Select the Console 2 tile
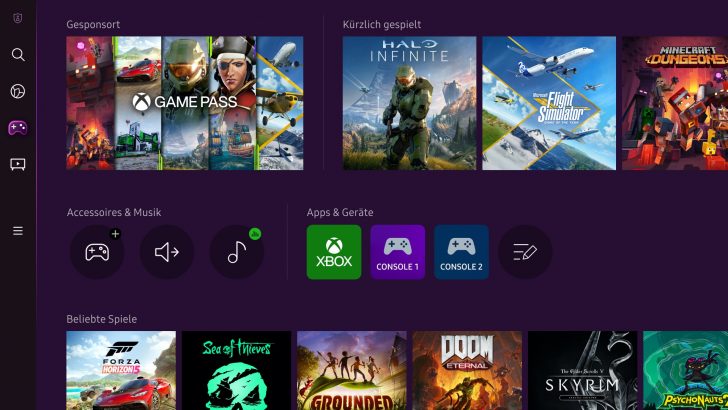The image size is (728, 410). click(x=461, y=252)
